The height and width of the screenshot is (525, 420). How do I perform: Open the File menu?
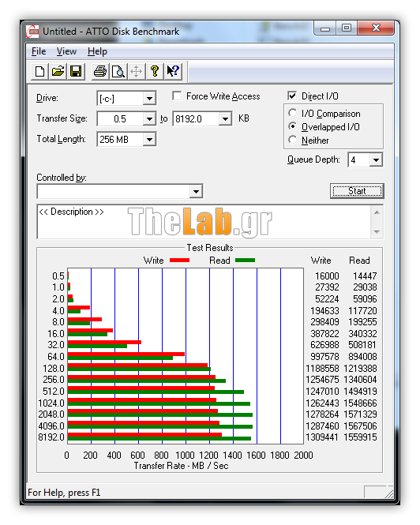tap(39, 51)
